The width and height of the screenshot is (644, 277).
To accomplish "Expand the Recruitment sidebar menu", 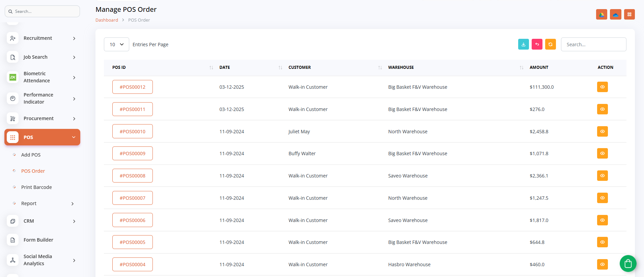I will (42, 38).
